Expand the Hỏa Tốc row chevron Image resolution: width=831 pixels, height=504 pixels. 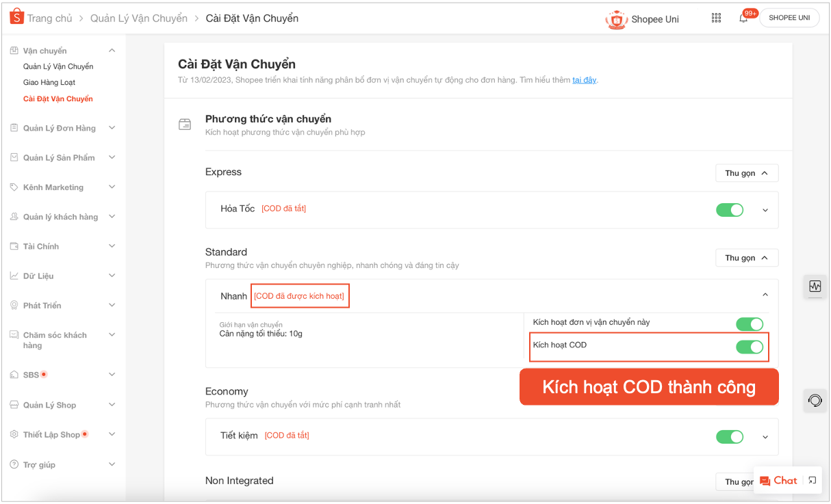[x=765, y=211]
